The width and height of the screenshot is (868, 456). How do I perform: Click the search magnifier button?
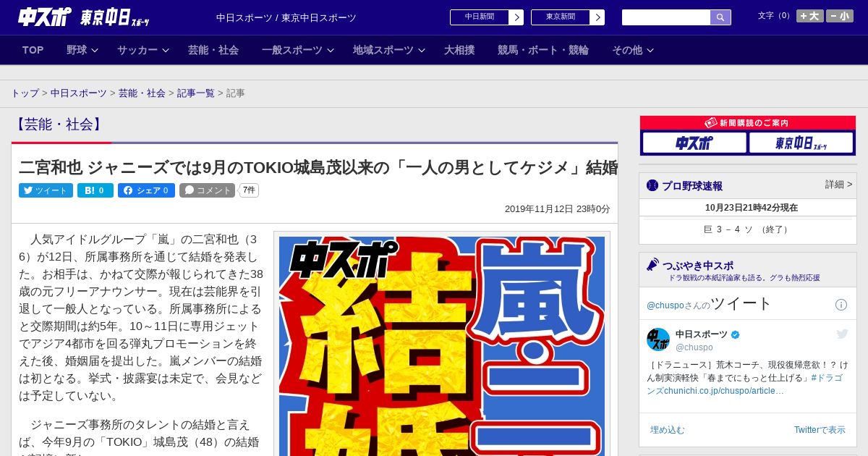coord(720,17)
